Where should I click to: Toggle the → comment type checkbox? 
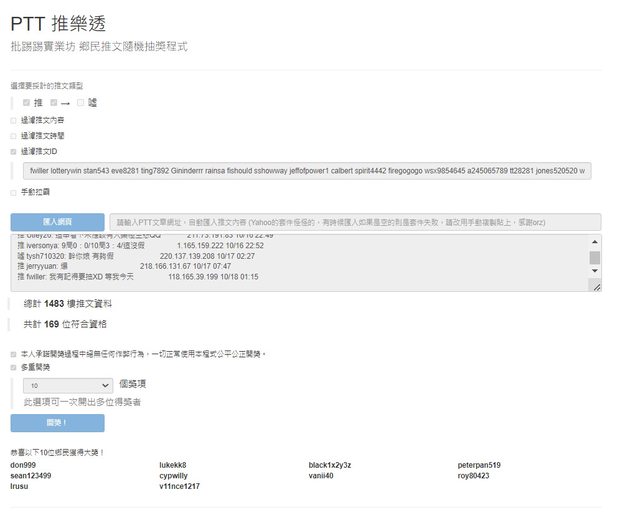53,102
